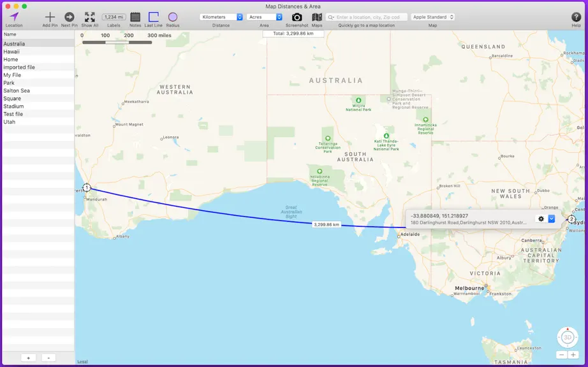The height and width of the screenshot is (367, 588).
Task: Click the Name column header
Action: coord(38,34)
